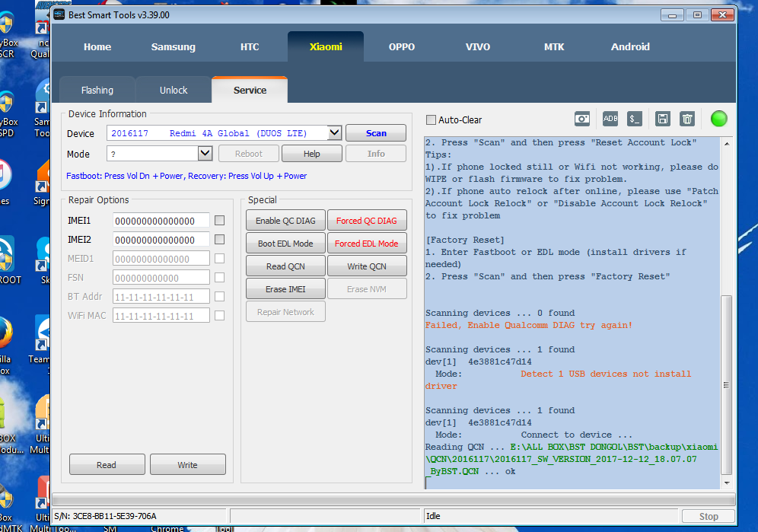Screen dimensions: 758x532
Task: Open the Unlock sub-tab
Action: (174, 90)
